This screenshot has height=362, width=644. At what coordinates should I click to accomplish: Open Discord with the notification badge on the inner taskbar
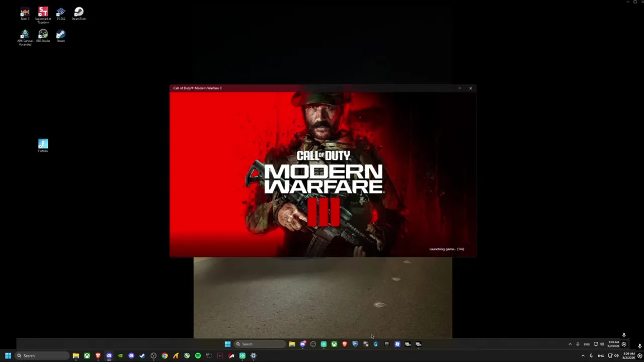click(x=302, y=344)
